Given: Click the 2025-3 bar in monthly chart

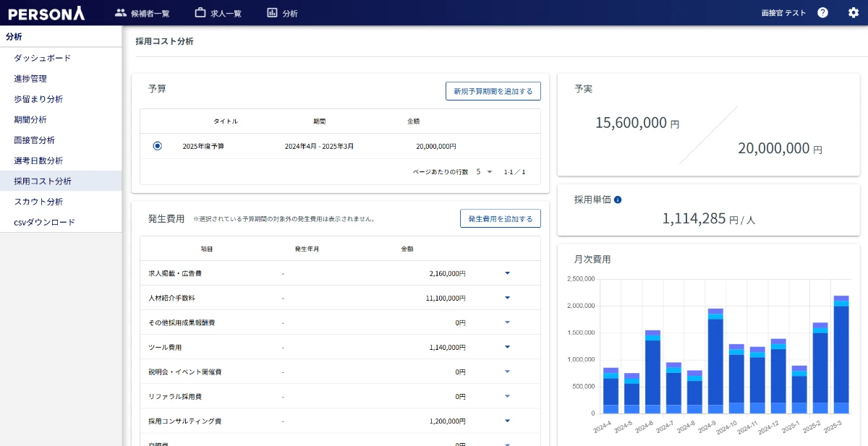Looking at the screenshot, I should (x=841, y=354).
